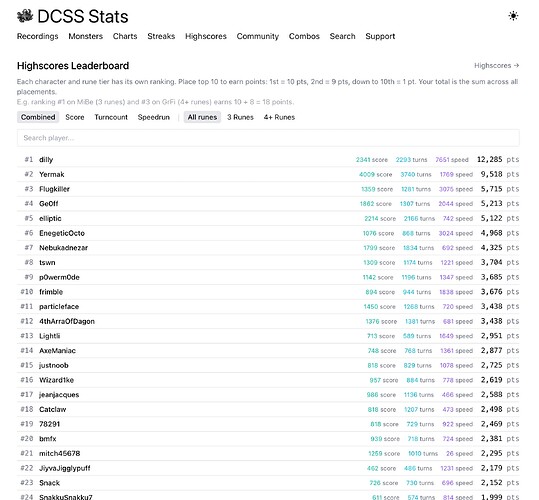The image size is (539, 500).
Task: Go to the Monsters page
Action: pos(86,36)
